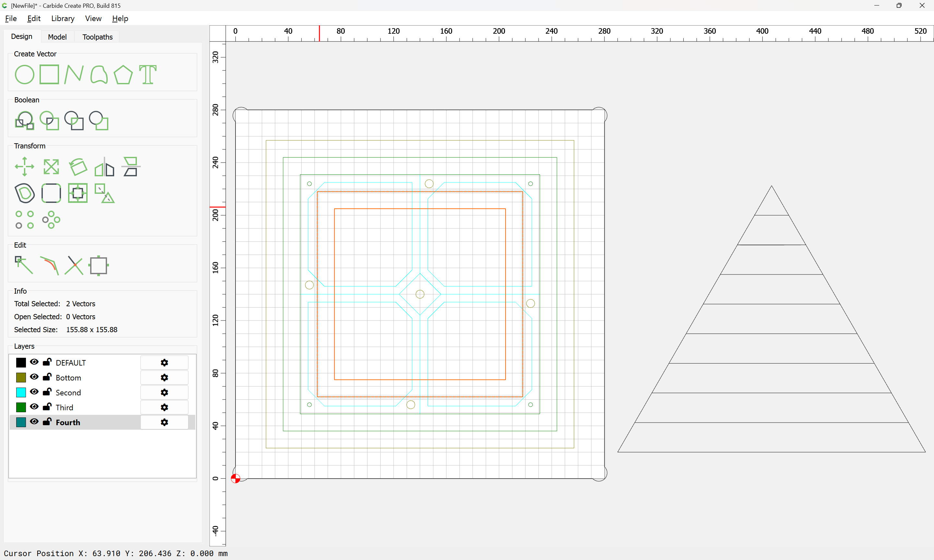The height and width of the screenshot is (560, 934).
Task: Select the Polyline vector tool
Action: (74, 74)
